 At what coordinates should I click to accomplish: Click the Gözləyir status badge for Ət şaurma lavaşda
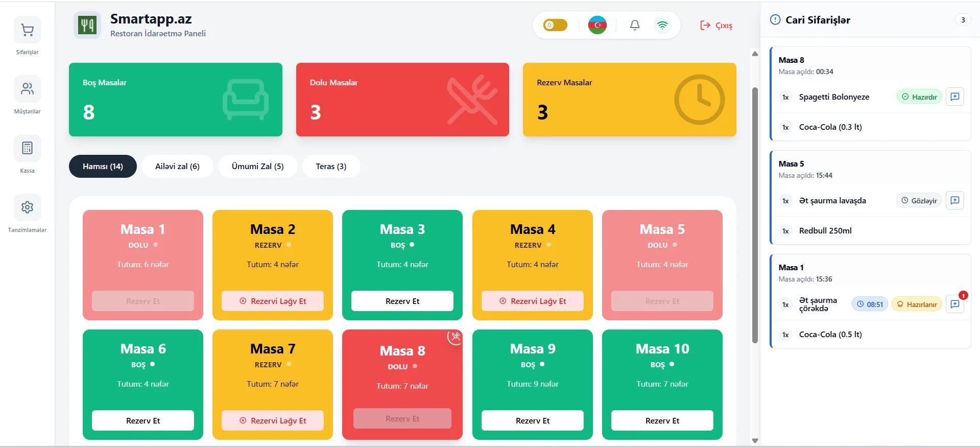[919, 201]
